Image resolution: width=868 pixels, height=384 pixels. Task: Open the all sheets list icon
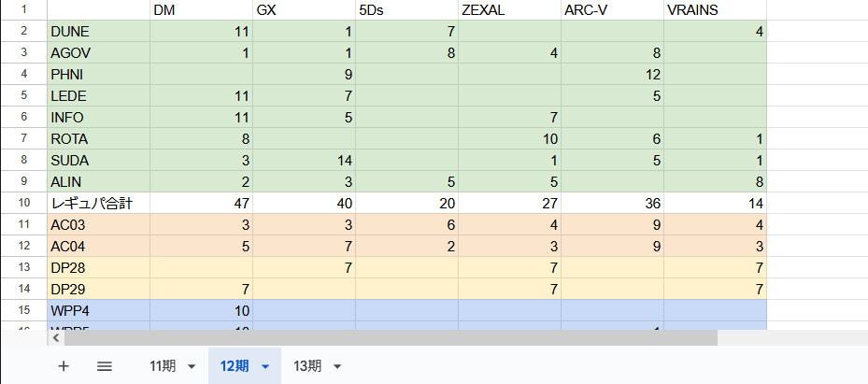[x=105, y=366]
